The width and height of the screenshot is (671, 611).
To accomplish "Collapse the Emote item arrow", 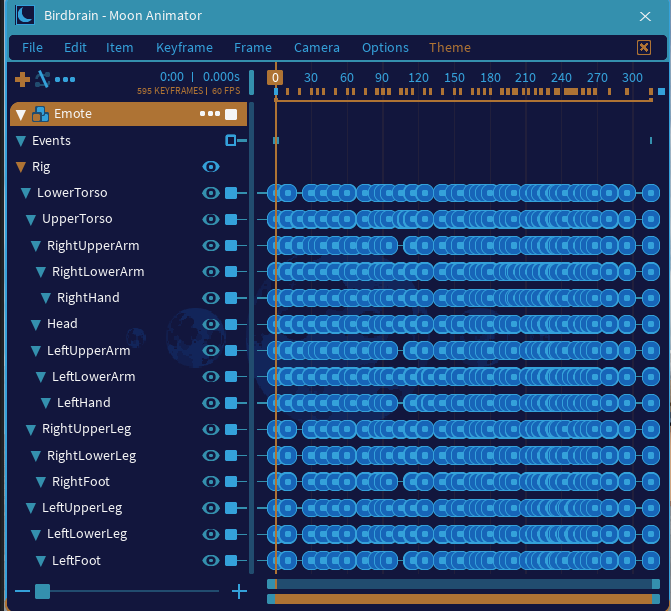I will click(x=21, y=114).
